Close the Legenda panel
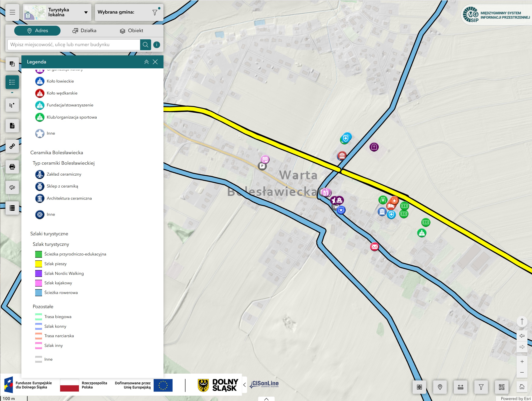 click(155, 62)
